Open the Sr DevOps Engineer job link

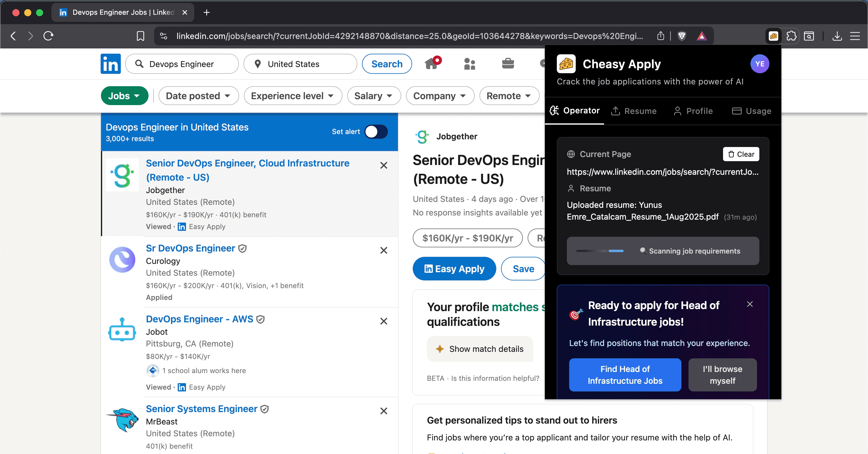(x=190, y=248)
